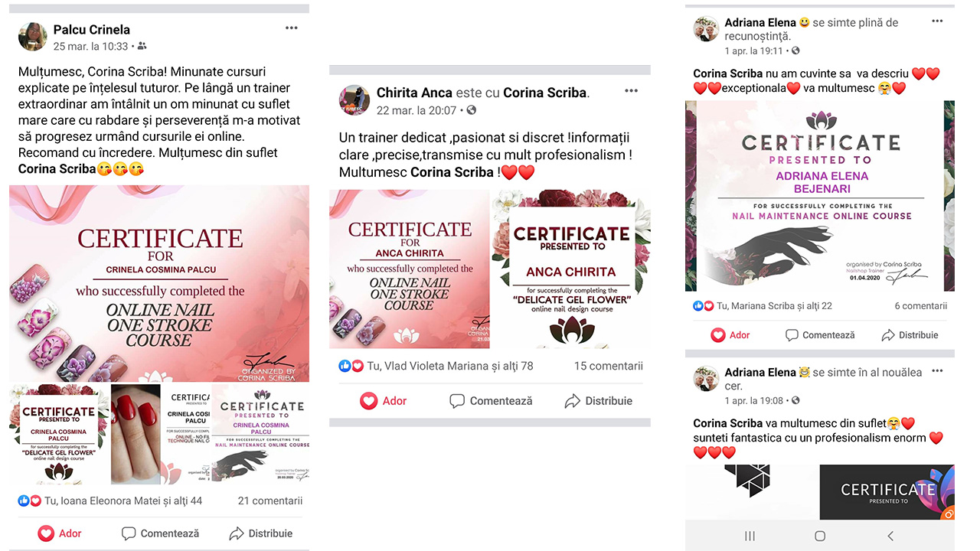Toggle Ador reaction on Chirita Anca's post

[384, 400]
